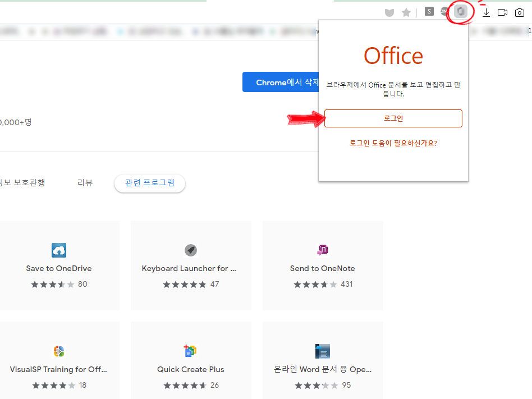Click the Keyboard Launcher extension icon
This screenshot has width=532, height=399.
(x=190, y=250)
